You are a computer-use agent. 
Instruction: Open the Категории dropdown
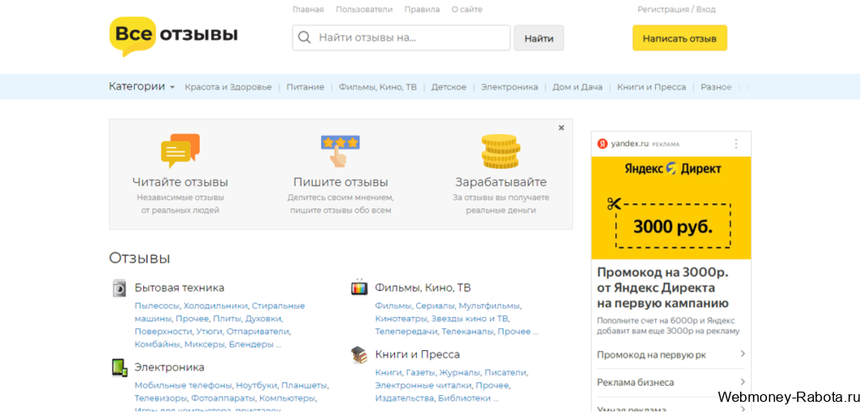coord(142,86)
